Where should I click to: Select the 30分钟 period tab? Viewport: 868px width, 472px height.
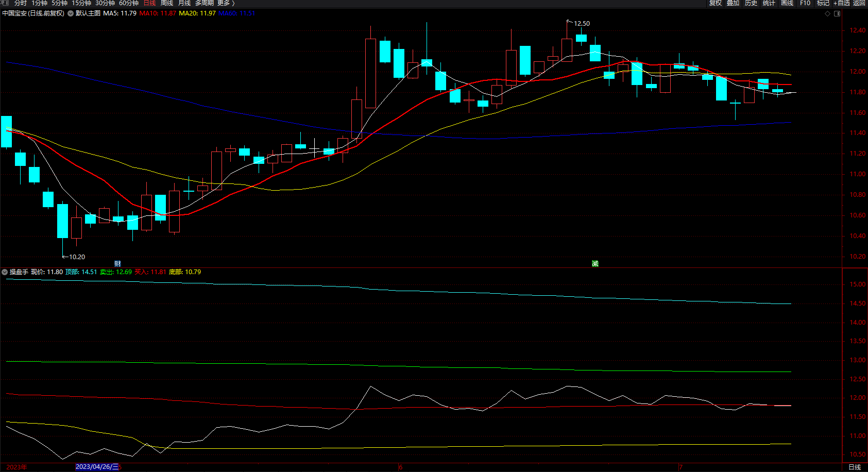(105, 3)
